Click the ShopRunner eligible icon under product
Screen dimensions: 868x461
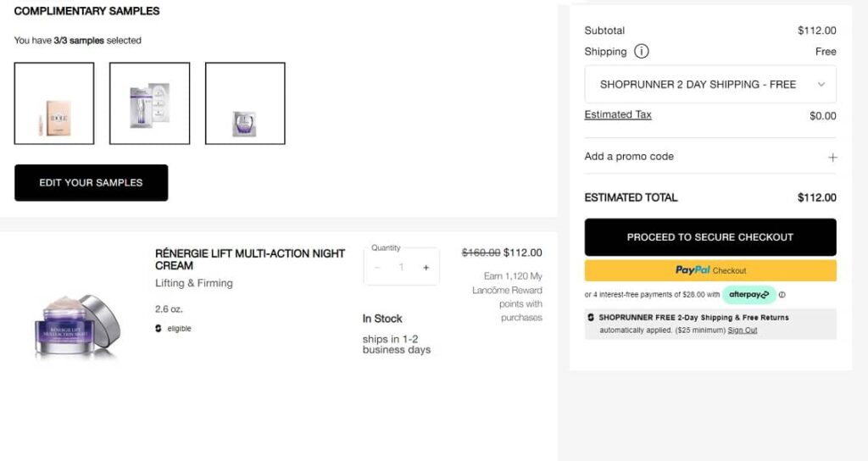[x=159, y=329]
